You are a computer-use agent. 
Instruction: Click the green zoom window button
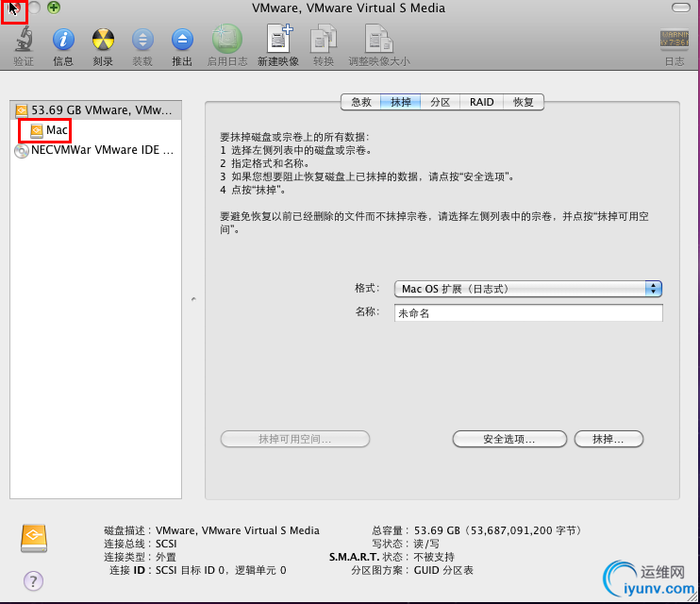[54, 8]
